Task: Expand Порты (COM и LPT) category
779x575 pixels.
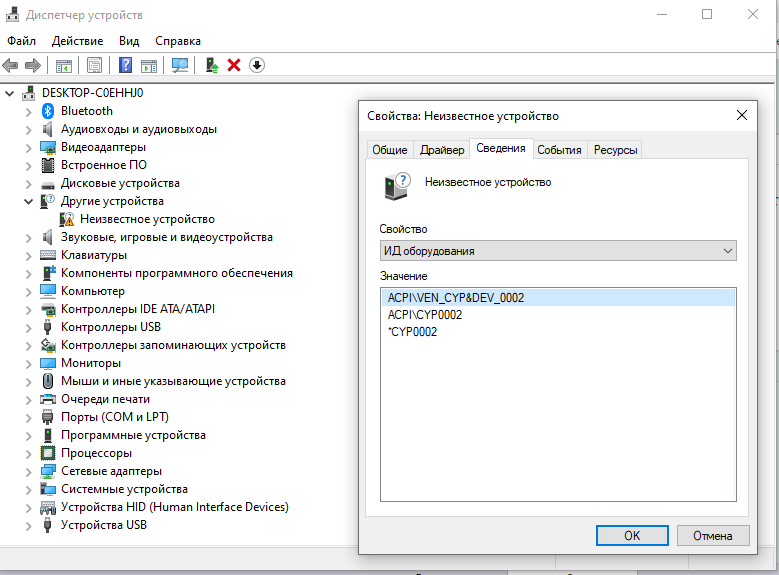Action: tap(29, 417)
